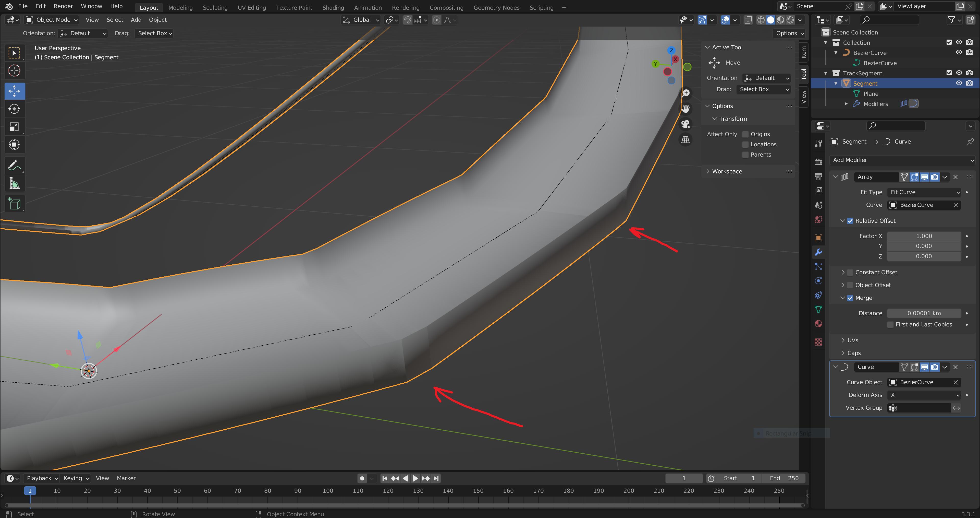980x518 pixels.
Task: Select the Rotate tool
Action: [15, 109]
